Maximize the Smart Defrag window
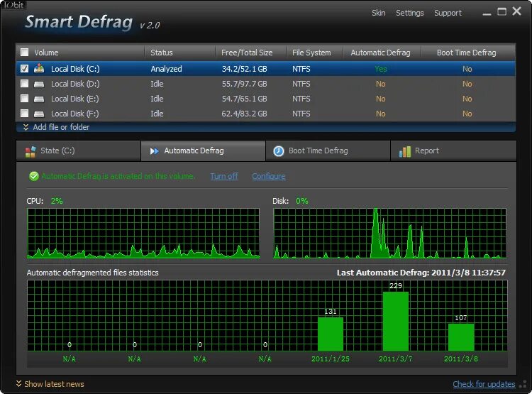This screenshot has height=394, width=532. click(x=501, y=12)
